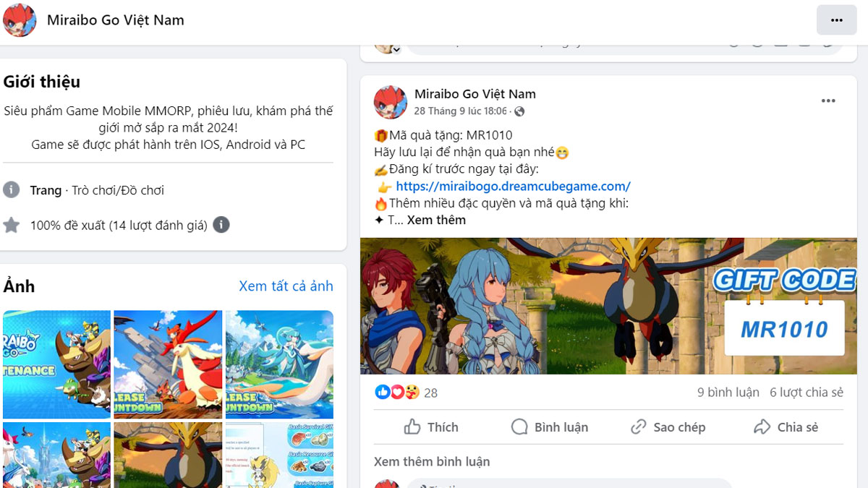Click the info icon beside the review rating
868x488 pixels.
click(221, 225)
